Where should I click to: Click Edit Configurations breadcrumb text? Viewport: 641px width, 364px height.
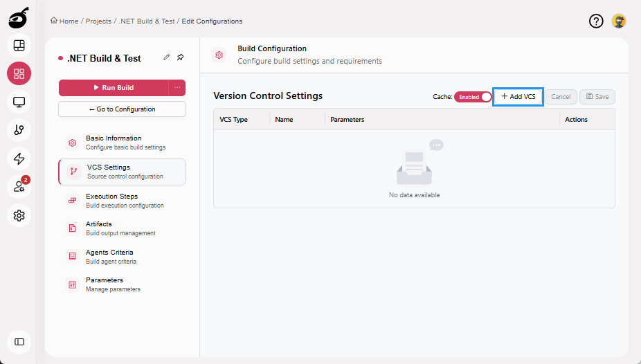pos(212,21)
